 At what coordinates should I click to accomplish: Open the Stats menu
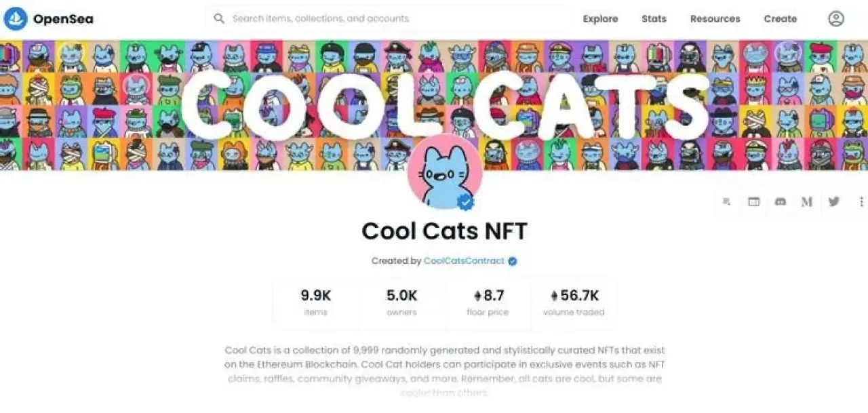654,19
